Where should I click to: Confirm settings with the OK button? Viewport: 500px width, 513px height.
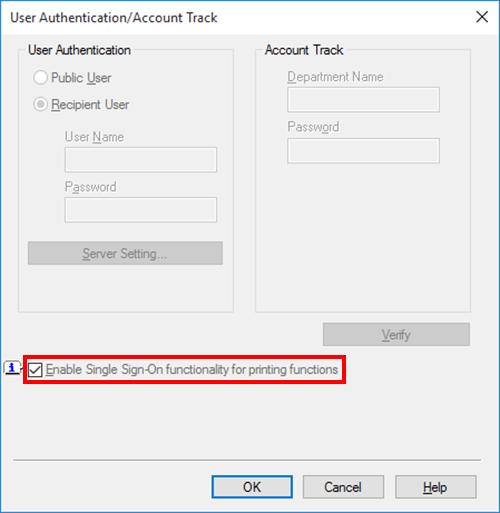(x=252, y=487)
